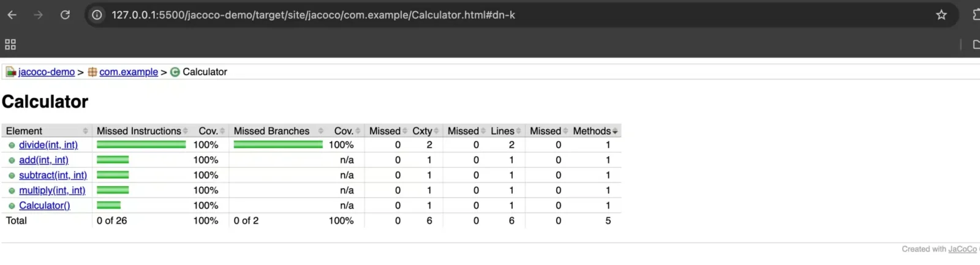Click the jacoco-demo report icon in breadcrumb
The image size is (980, 265).
pos(11,72)
